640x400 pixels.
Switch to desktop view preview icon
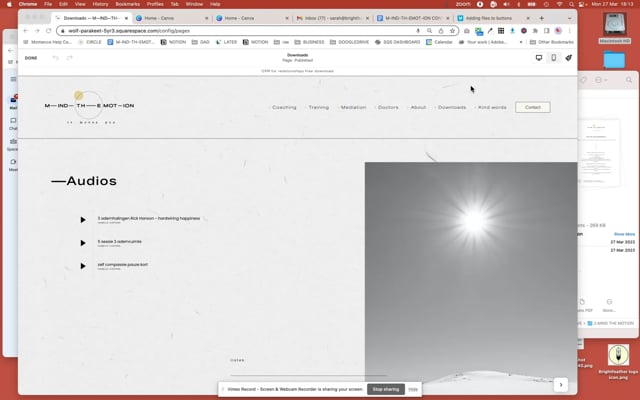coord(539,58)
